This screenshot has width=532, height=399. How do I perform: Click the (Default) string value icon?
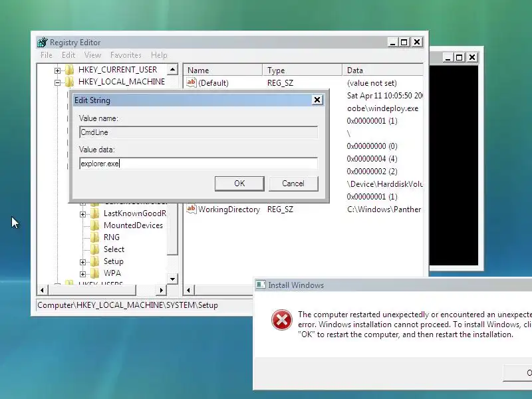(x=192, y=82)
